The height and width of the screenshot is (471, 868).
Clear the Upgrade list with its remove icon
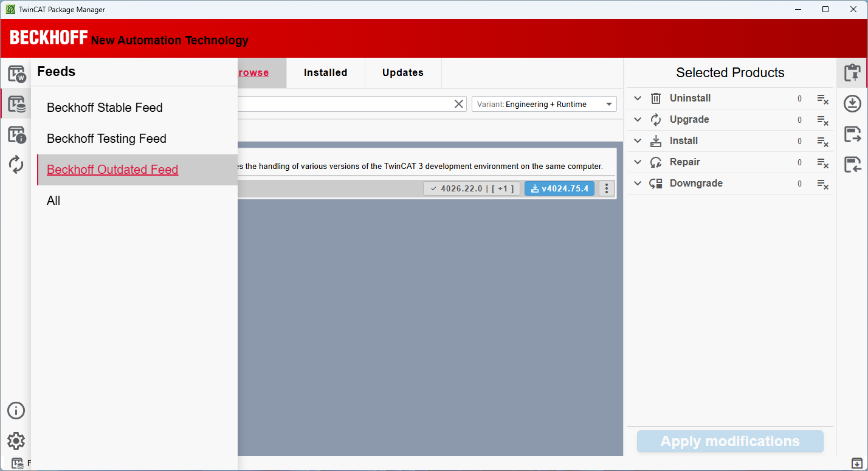click(822, 120)
